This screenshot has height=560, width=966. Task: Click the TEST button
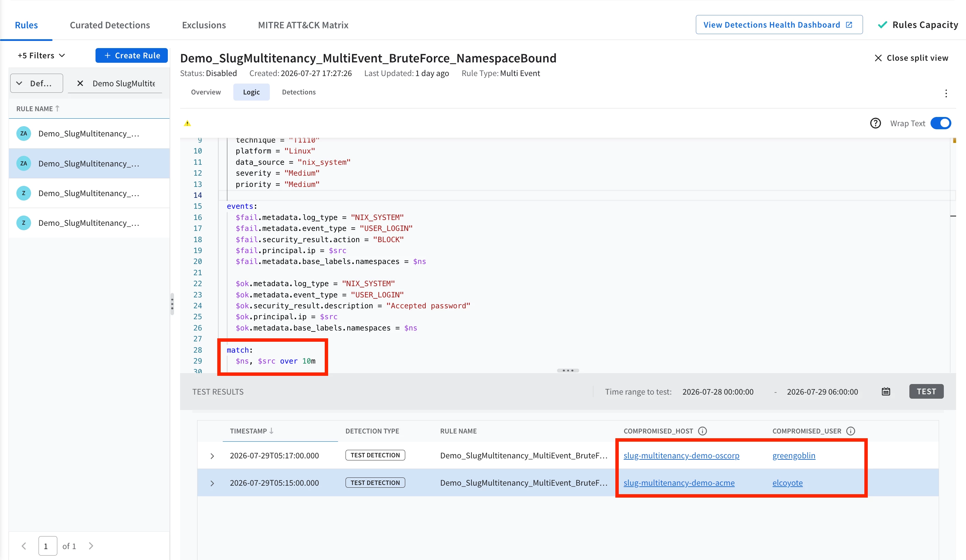pyautogui.click(x=926, y=391)
